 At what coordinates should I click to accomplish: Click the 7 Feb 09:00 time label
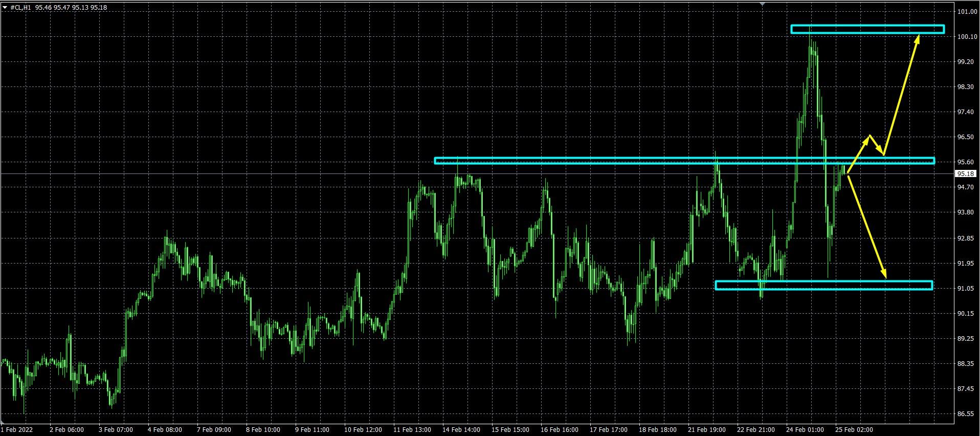point(214,430)
